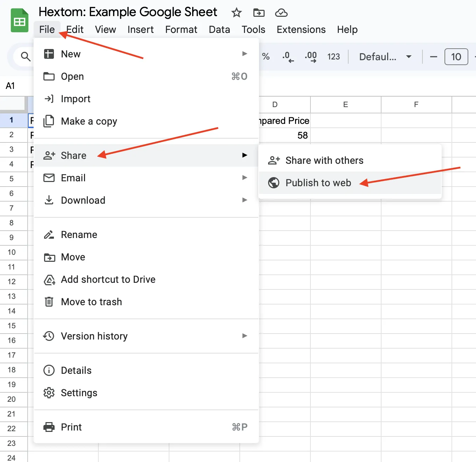Screen dimensions: 476x462
Task: Choose Open from the File menu
Action: [146, 76]
